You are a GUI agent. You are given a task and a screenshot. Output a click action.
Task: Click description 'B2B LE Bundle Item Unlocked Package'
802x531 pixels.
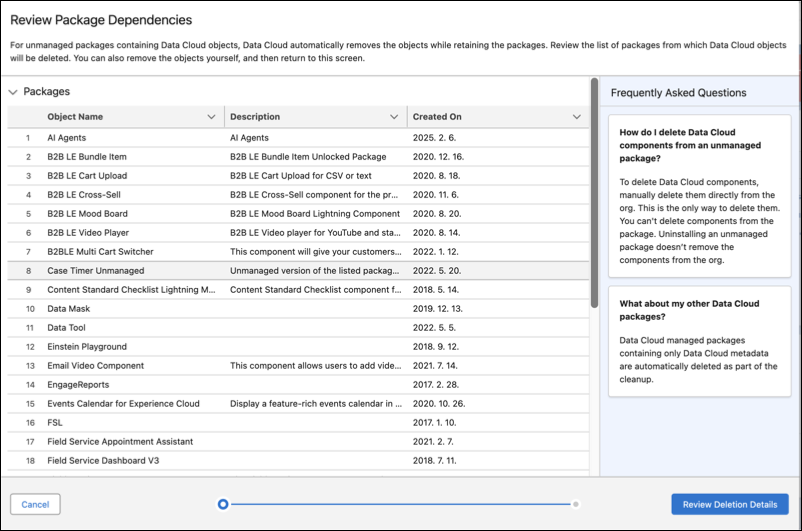pyautogui.click(x=308, y=157)
